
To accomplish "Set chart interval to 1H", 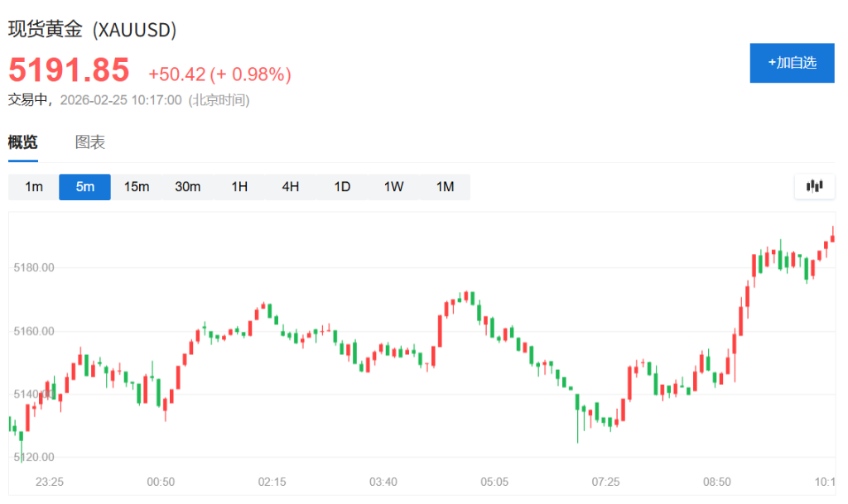I will (x=239, y=187).
